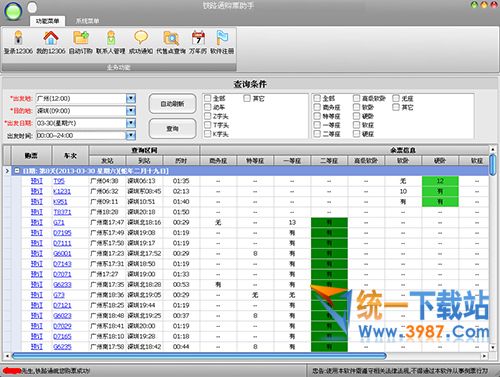The height and width of the screenshot is (377, 500).
Task: Click the 10 软卧 cell for K1231
Action: click(x=403, y=191)
